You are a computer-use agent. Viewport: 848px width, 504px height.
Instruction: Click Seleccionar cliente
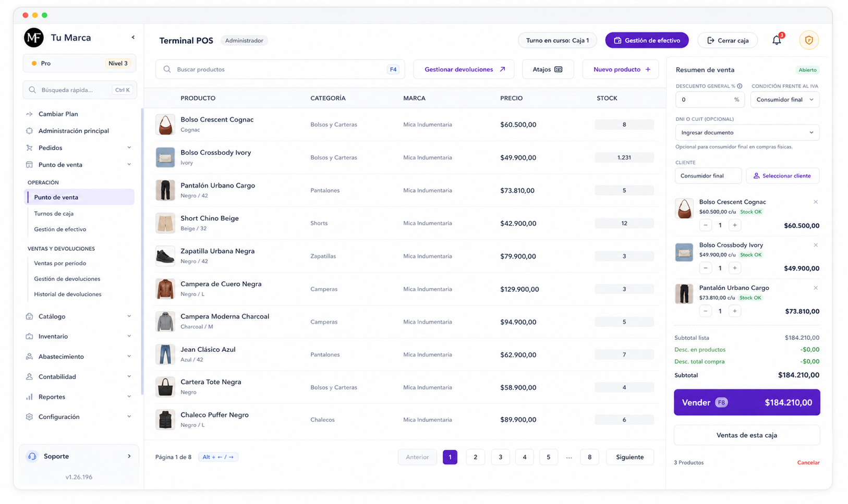(783, 176)
